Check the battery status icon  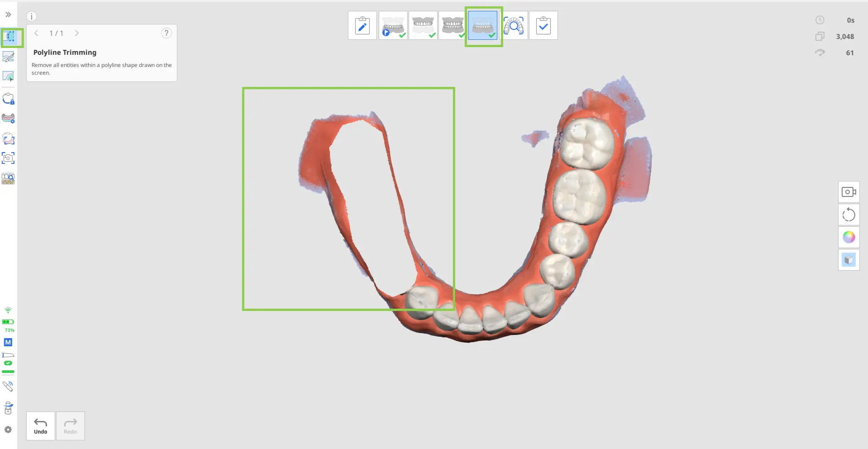pos(8,322)
